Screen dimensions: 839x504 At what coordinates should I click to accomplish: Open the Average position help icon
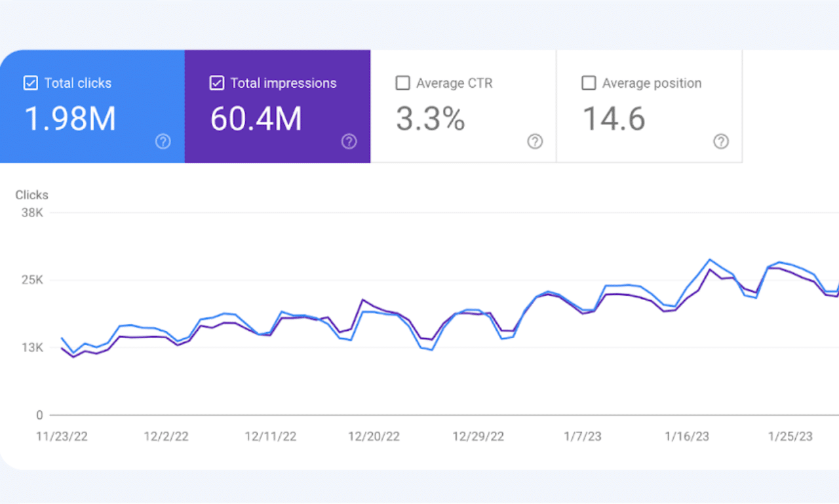click(721, 142)
